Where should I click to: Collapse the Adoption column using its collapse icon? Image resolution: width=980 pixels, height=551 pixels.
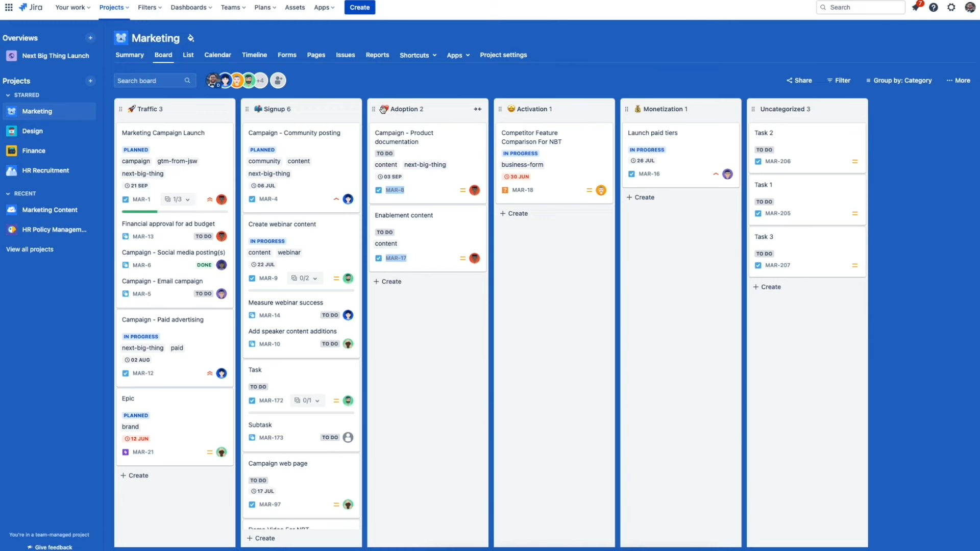pyautogui.click(x=478, y=109)
